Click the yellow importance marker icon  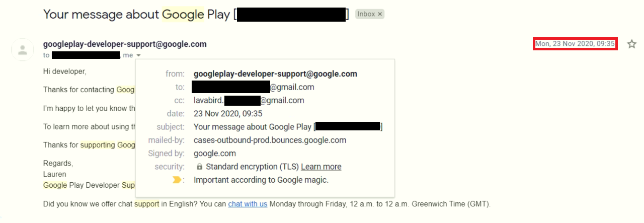click(177, 180)
